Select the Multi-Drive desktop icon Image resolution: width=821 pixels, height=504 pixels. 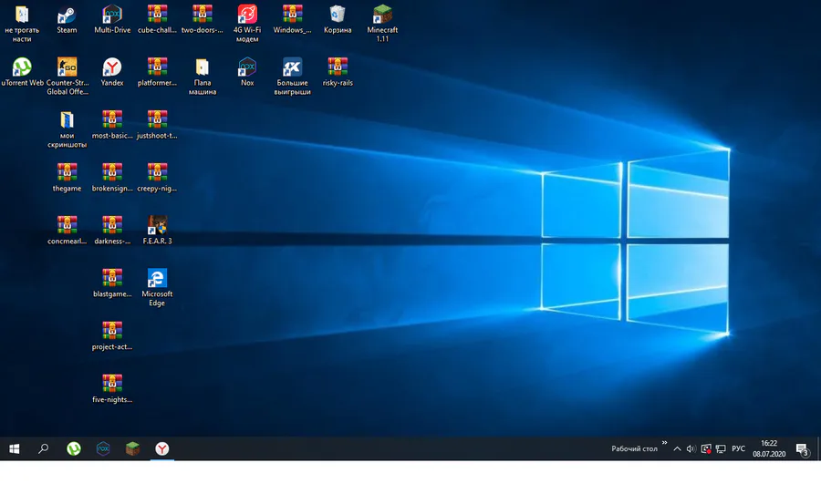[x=112, y=20]
